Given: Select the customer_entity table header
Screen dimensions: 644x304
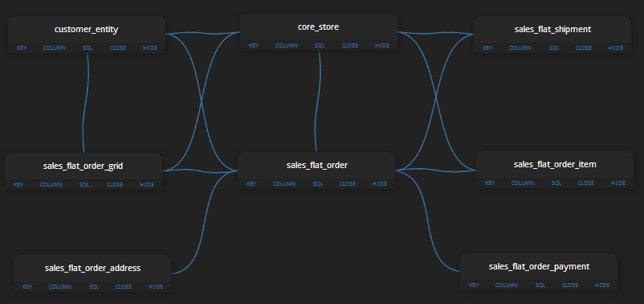Looking at the screenshot, I should [x=86, y=30].
